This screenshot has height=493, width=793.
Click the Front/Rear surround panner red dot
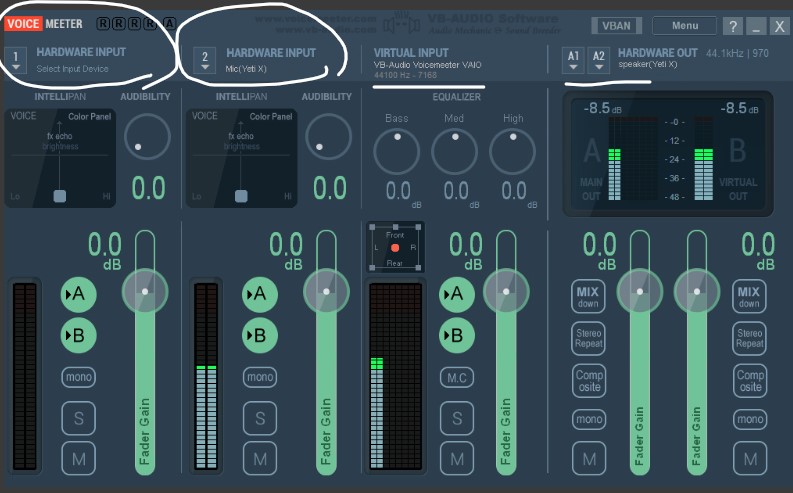pos(395,248)
